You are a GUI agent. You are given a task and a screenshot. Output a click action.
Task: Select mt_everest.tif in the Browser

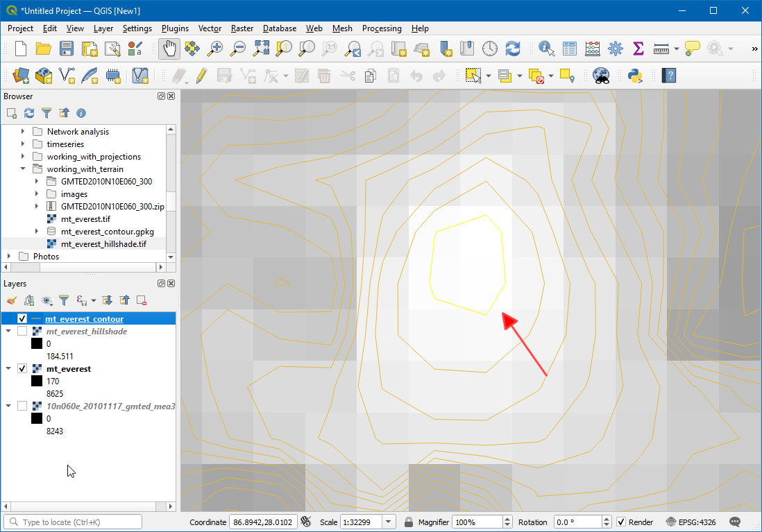pyautogui.click(x=85, y=219)
